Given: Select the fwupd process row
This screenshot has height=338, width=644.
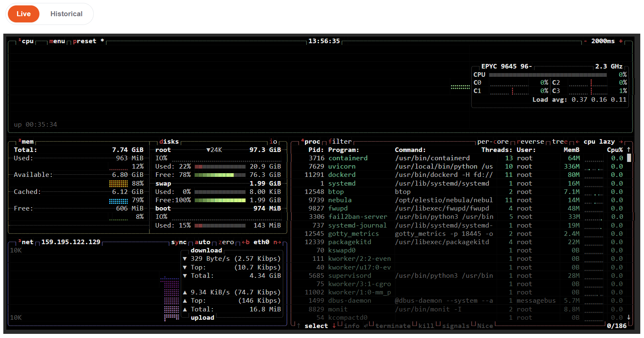Looking at the screenshot, I should coord(459,208).
